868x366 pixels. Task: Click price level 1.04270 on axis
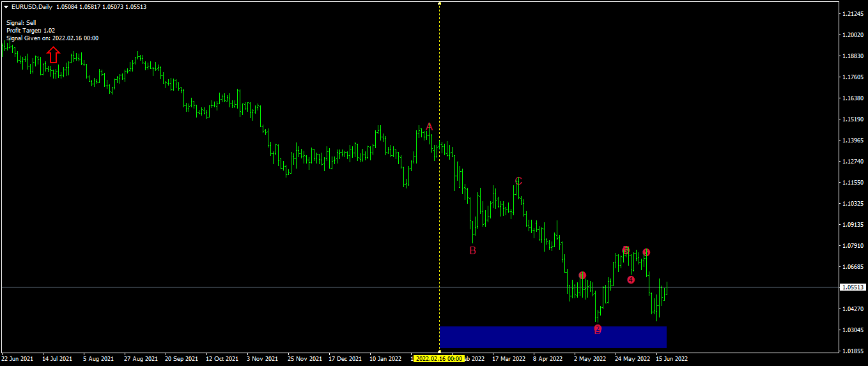[x=853, y=309]
